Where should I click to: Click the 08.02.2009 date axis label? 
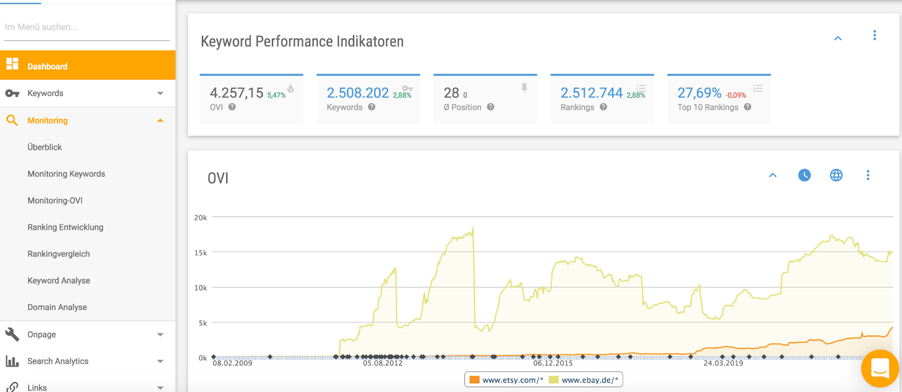point(232,363)
